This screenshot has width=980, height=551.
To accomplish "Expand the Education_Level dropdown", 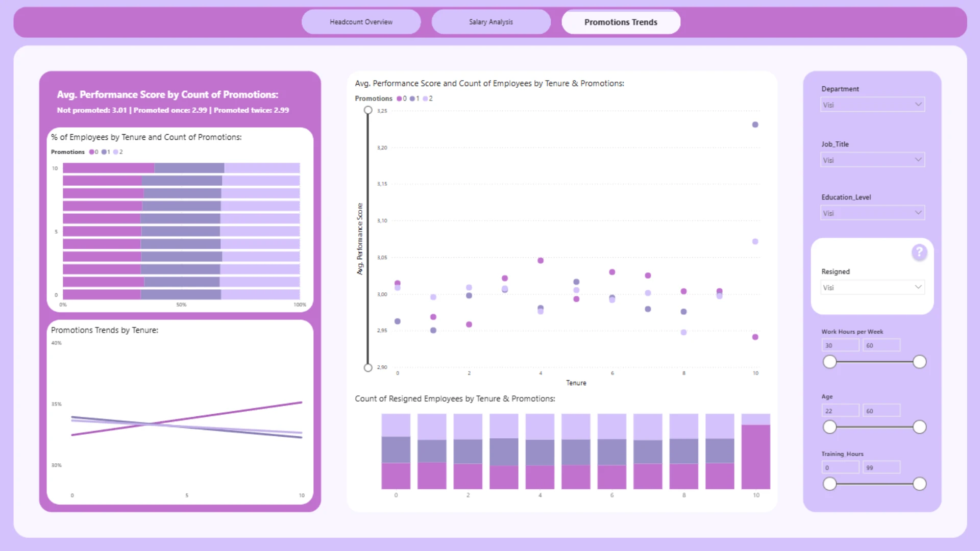I will (x=872, y=213).
